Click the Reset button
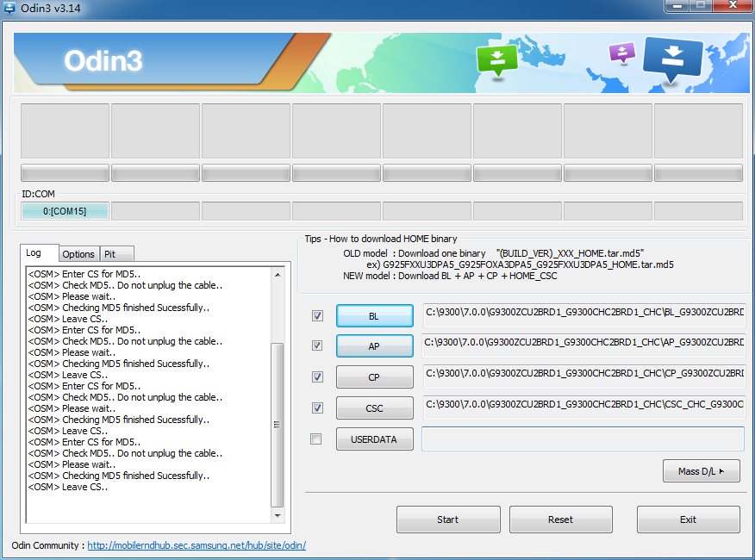The image size is (755, 560). pyautogui.click(x=561, y=519)
